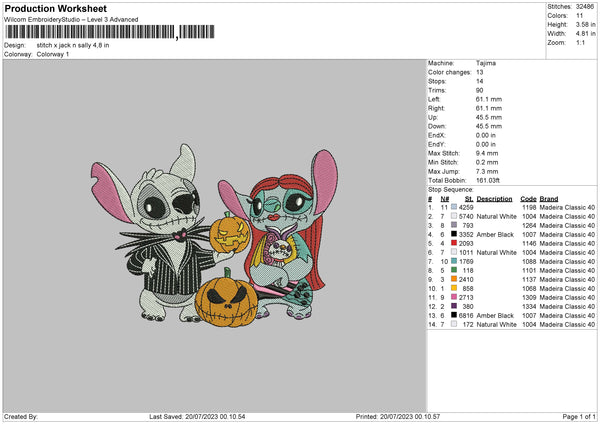Select the light blue swatch for stop 1
The image size is (600, 424).
coord(454,207)
